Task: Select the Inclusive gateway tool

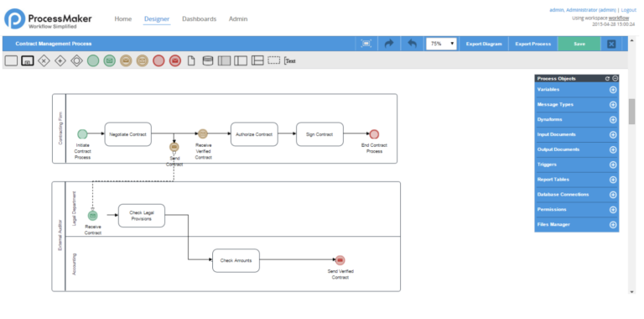Action: (x=77, y=60)
